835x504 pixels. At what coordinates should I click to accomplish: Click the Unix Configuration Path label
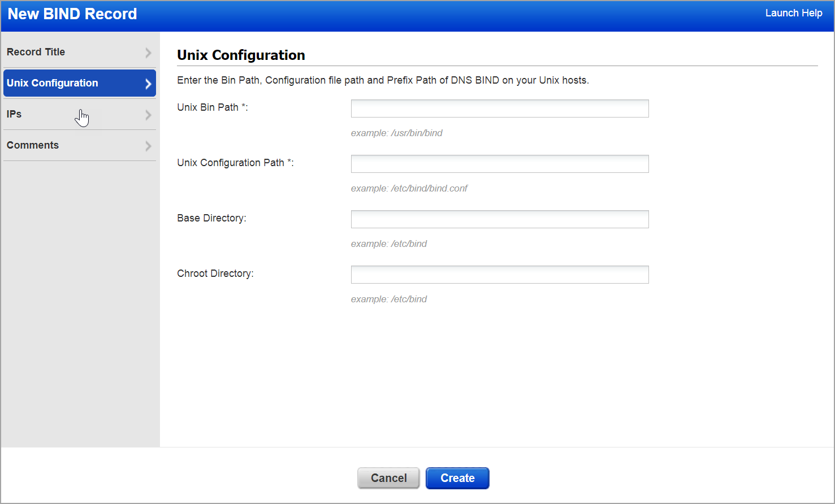pyautogui.click(x=235, y=163)
